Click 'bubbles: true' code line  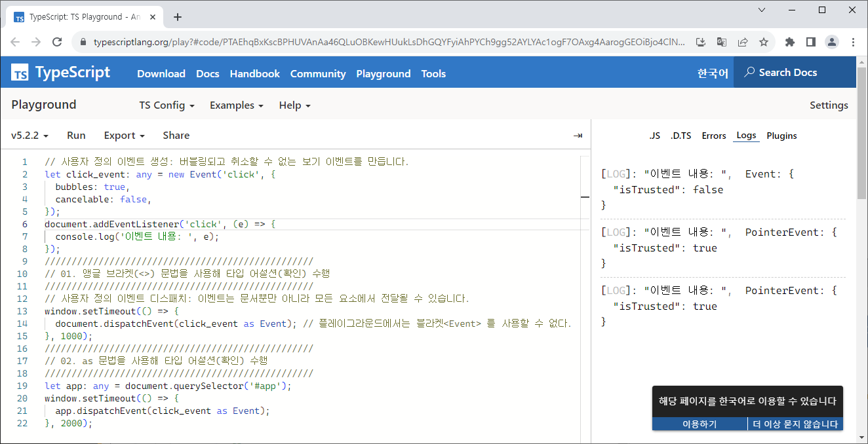click(92, 187)
